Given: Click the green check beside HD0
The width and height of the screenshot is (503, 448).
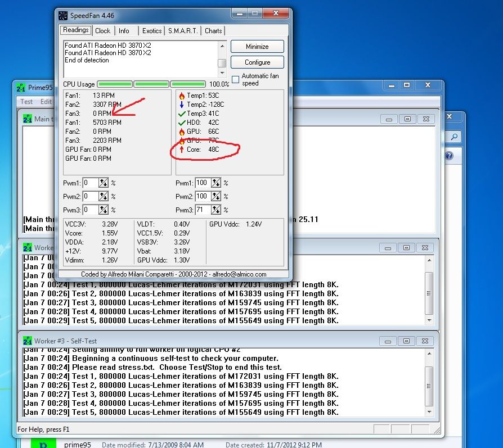Looking at the screenshot, I should coord(182,123).
